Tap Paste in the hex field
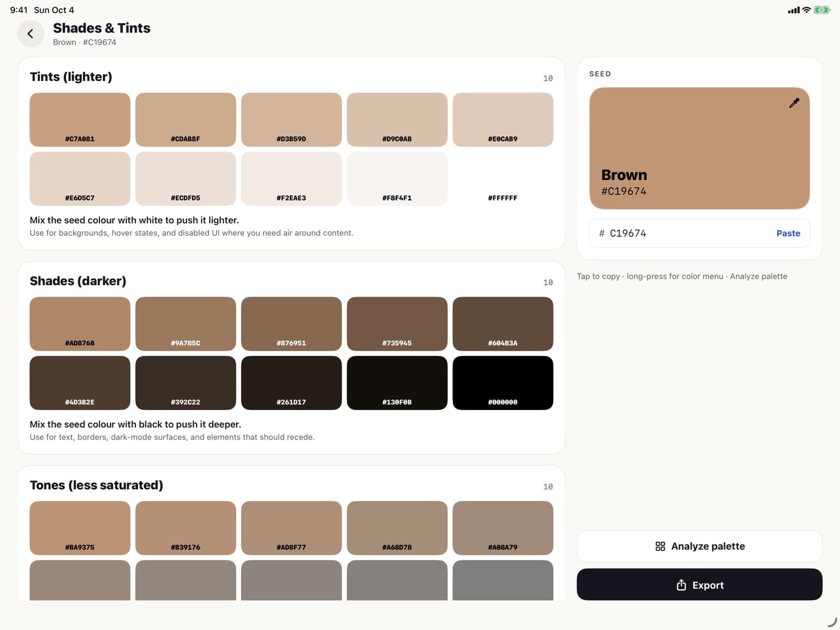Image resolution: width=840 pixels, height=630 pixels. 788,233
